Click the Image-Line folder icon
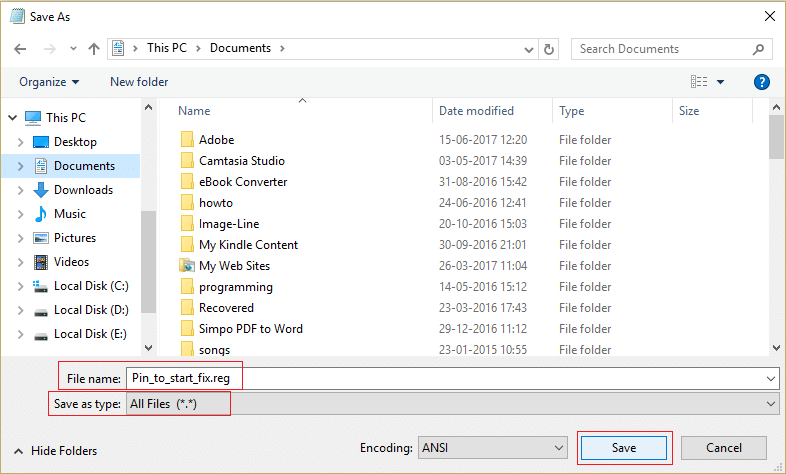Screen dimensions: 786x474 tap(187, 223)
